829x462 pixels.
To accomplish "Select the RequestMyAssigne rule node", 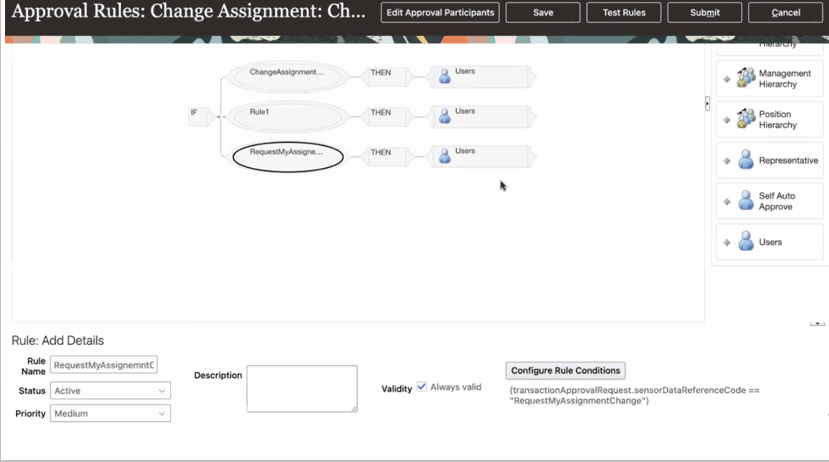I will tap(288, 157).
